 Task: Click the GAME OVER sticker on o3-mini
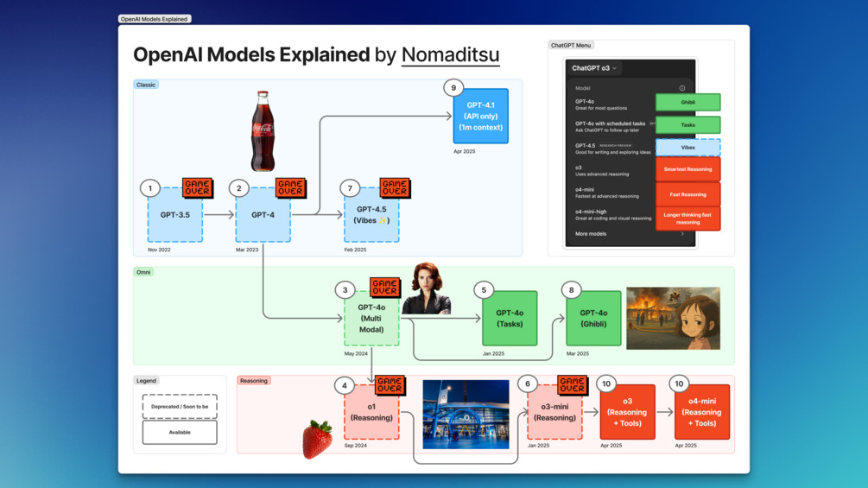572,384
